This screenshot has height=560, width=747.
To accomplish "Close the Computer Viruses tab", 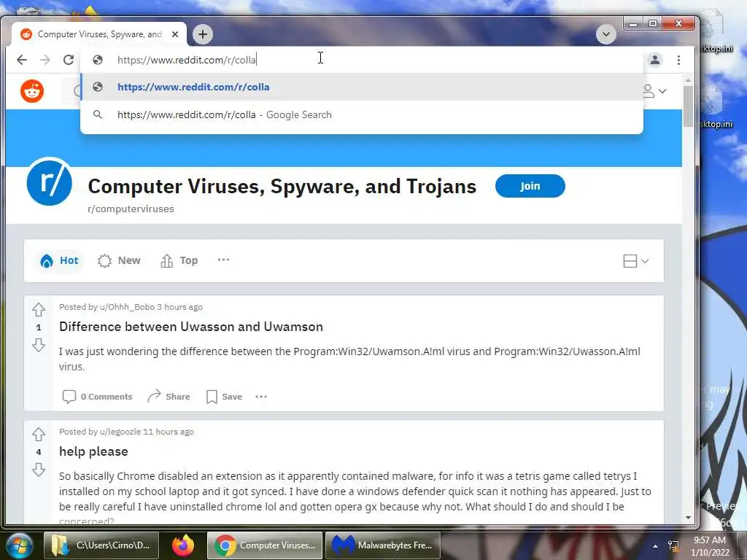I will coord(175,34).
